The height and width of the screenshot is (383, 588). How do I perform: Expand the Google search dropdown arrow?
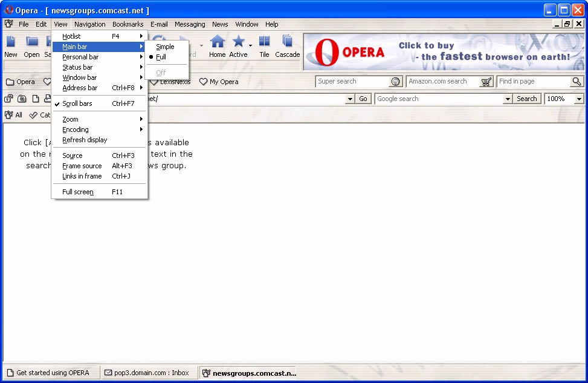coord(508,99)
